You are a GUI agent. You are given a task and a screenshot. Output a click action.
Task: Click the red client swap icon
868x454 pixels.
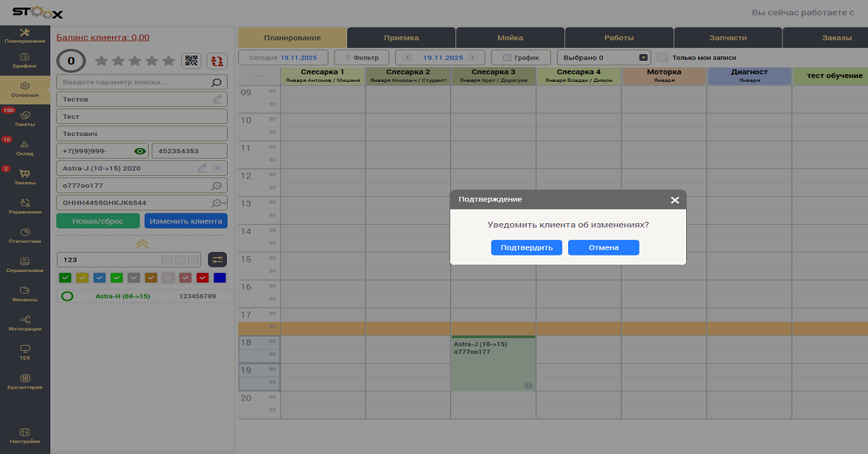217,61
